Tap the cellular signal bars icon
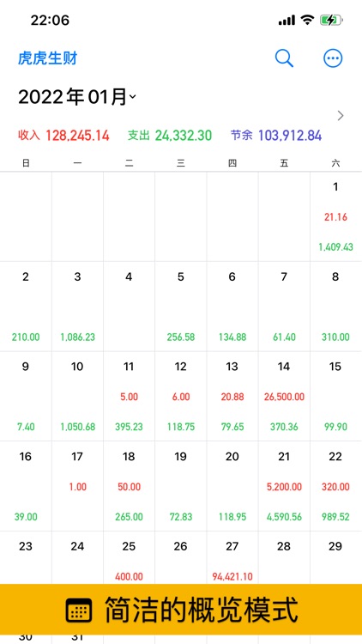 pyautogui.click(x=287, y=20)
